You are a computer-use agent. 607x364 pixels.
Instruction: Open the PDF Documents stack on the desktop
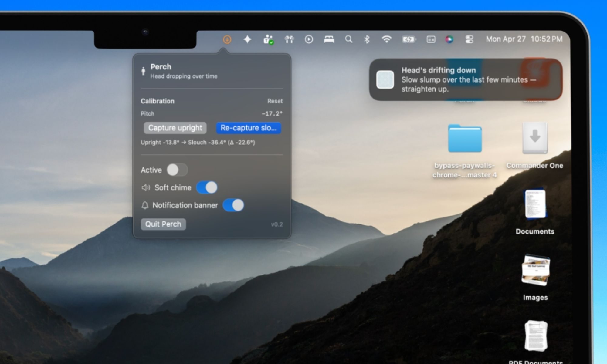click(x=536, y=336)
